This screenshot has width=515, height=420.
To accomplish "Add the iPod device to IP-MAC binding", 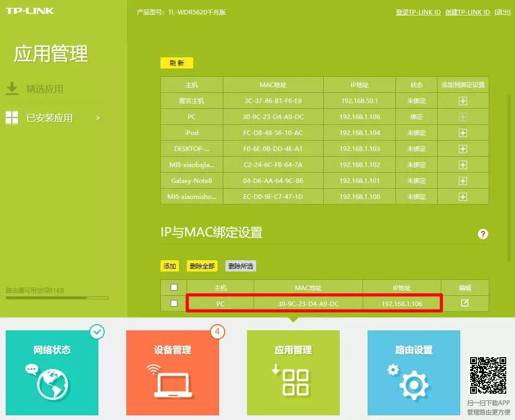I will point(462,132).
